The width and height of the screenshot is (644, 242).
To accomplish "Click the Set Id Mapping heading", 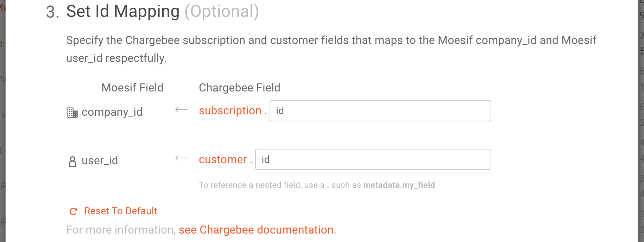I will pos(123,12).
